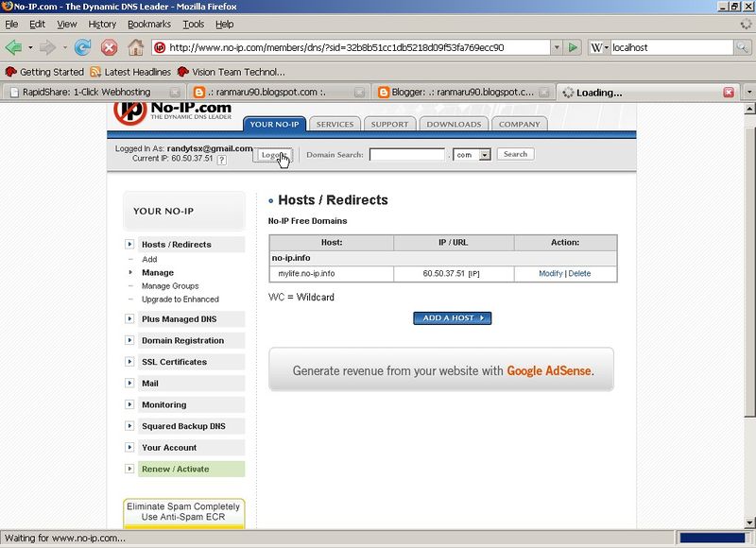Open the Vision Team Technol... bookmark
The width and height of the screenshot is (756, 548).
tap(231, 72)
